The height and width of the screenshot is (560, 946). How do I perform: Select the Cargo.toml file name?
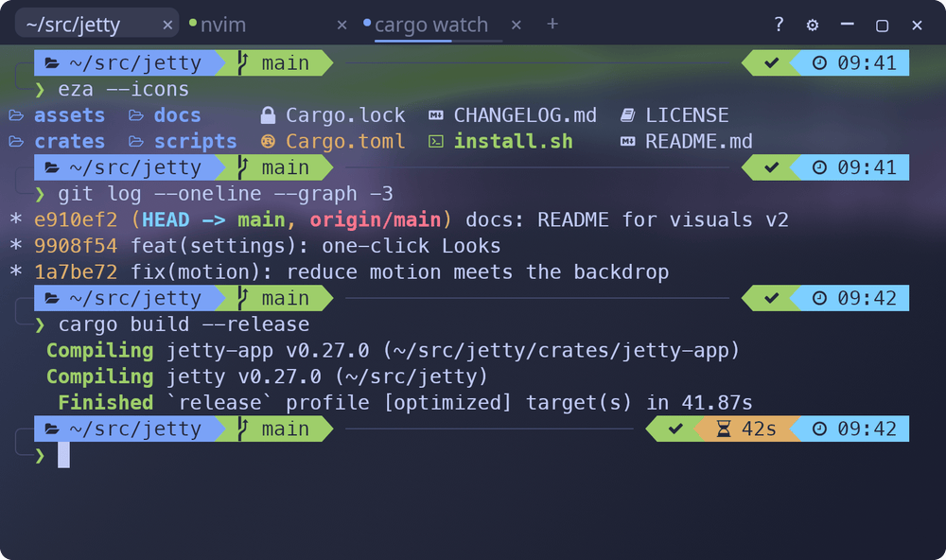pyautogui.click(x=345, y=141)
